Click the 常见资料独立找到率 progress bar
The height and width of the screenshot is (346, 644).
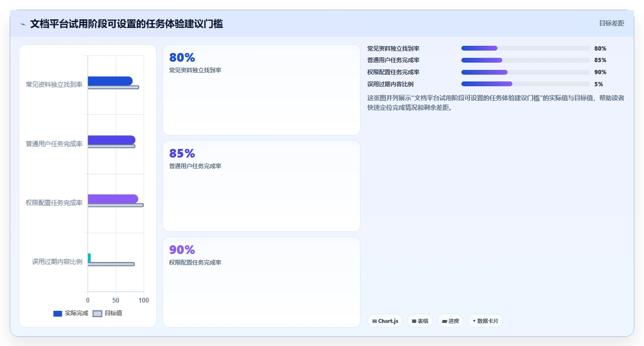click(x=525, y=48)
